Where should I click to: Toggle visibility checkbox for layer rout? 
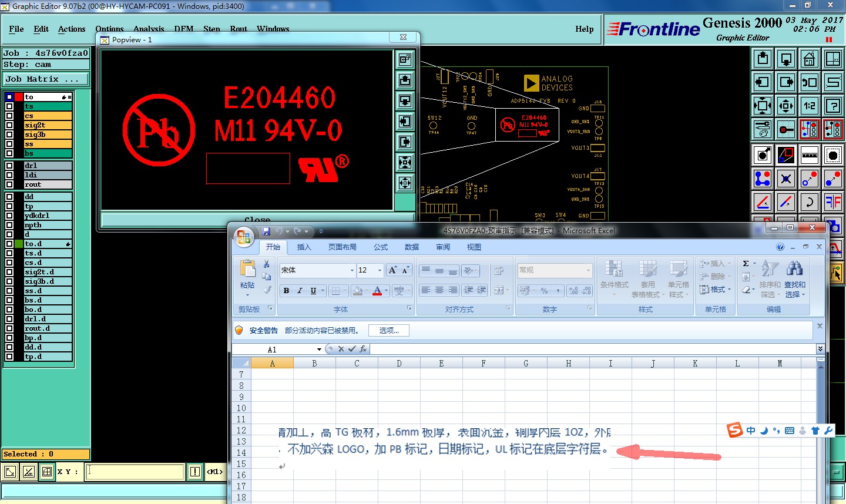click(9, 184)
